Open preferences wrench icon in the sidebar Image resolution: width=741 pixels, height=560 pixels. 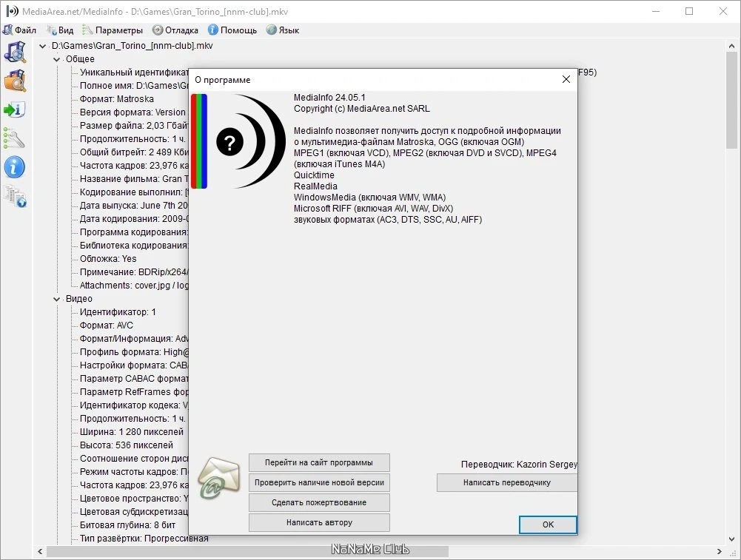click(x=14, y=138)
